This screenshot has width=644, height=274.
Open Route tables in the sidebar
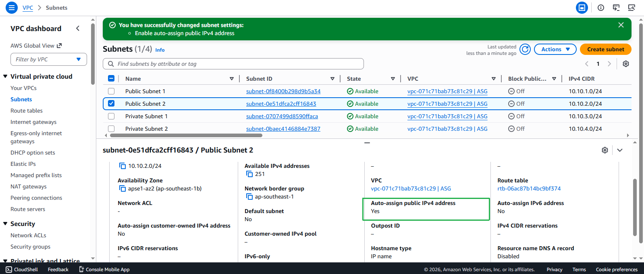coord(27,111)
